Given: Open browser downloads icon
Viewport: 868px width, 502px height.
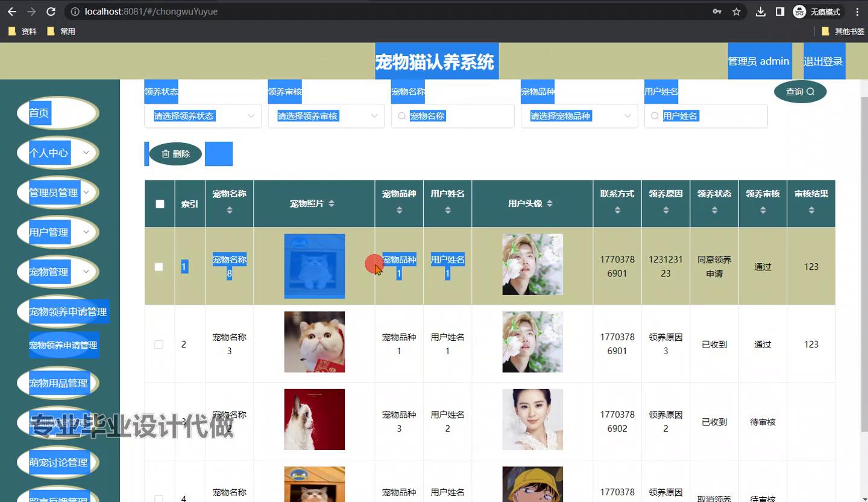Looking at the screenshot, I should (761, 11).
